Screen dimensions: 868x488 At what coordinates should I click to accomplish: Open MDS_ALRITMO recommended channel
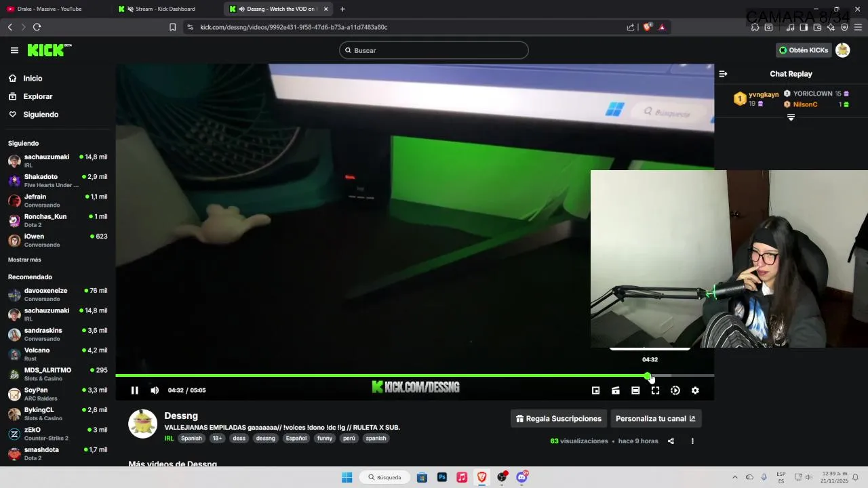pos(58,374)
